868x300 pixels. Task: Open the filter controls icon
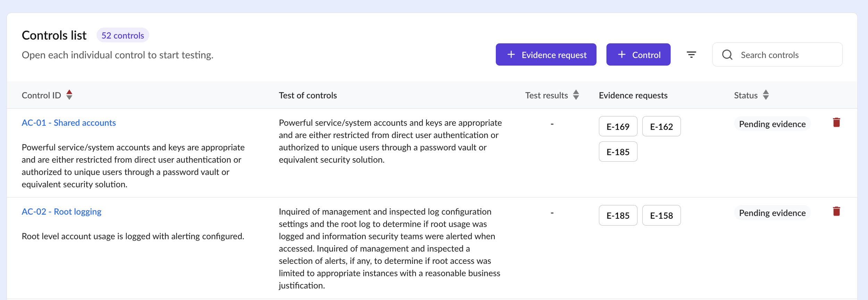click(x=691, y=55)
